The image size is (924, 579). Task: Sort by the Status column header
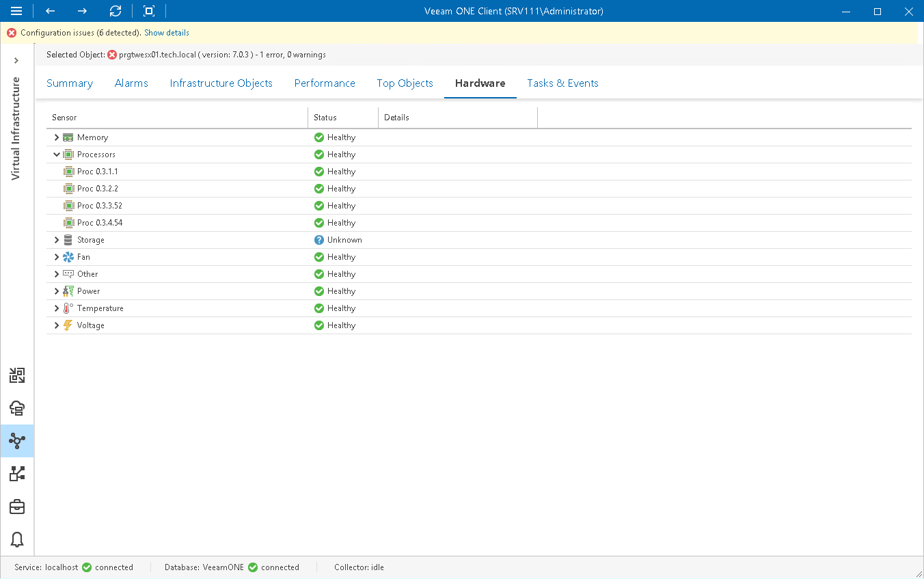[343, 118]
